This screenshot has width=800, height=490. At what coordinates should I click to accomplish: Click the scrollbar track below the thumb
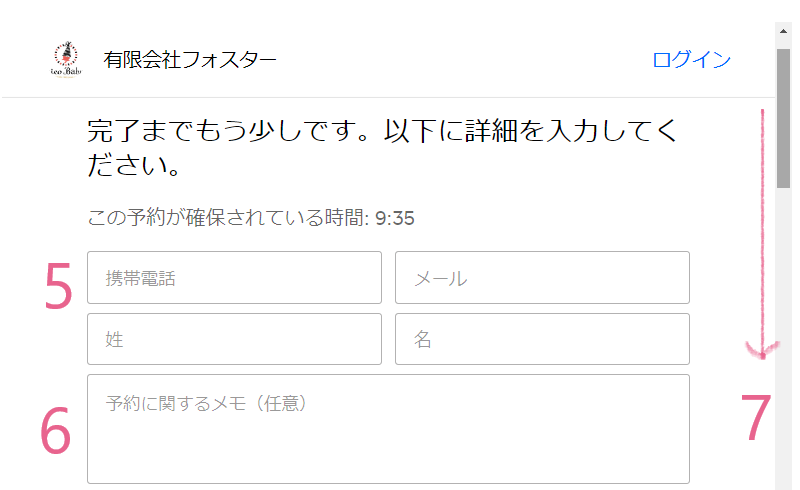click(x=783, y=337)
